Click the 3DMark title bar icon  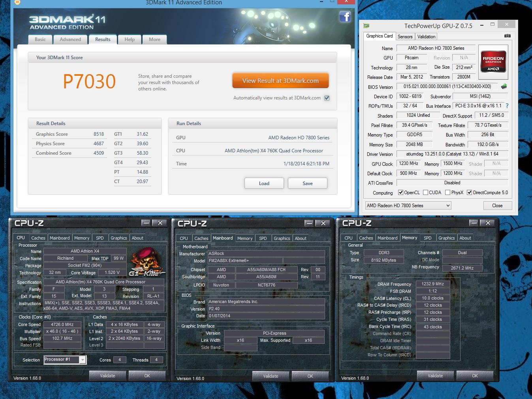pyautogui.click(x=17, y=2)
